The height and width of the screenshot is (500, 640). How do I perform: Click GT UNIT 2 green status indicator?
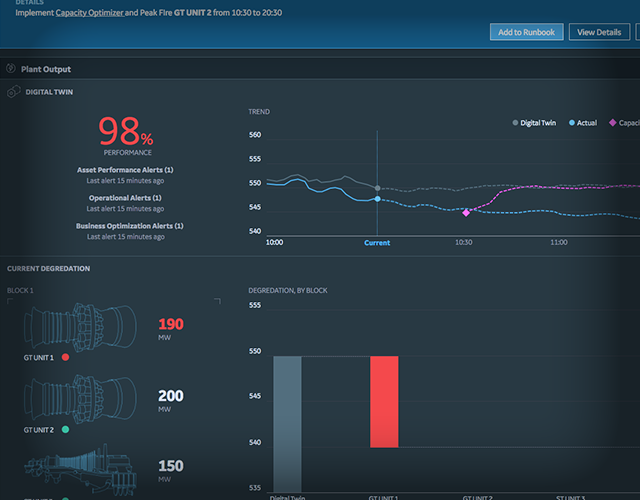[65, 429]
